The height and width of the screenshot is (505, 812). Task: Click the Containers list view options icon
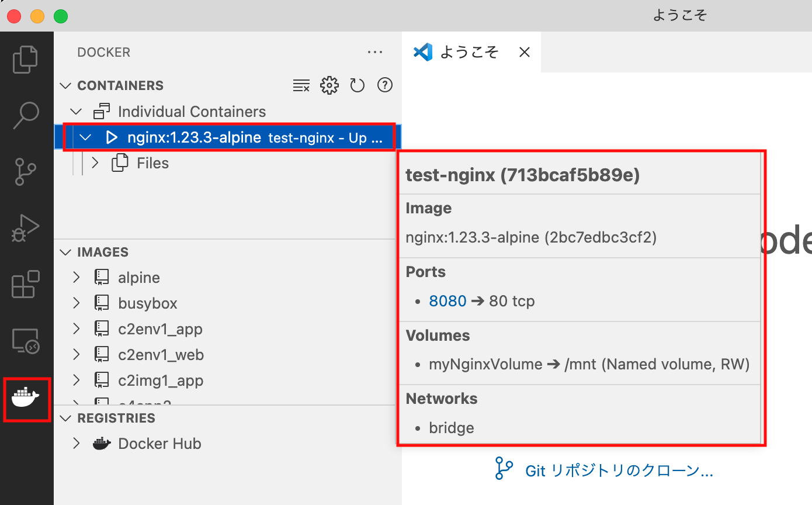tap(301, 85)
